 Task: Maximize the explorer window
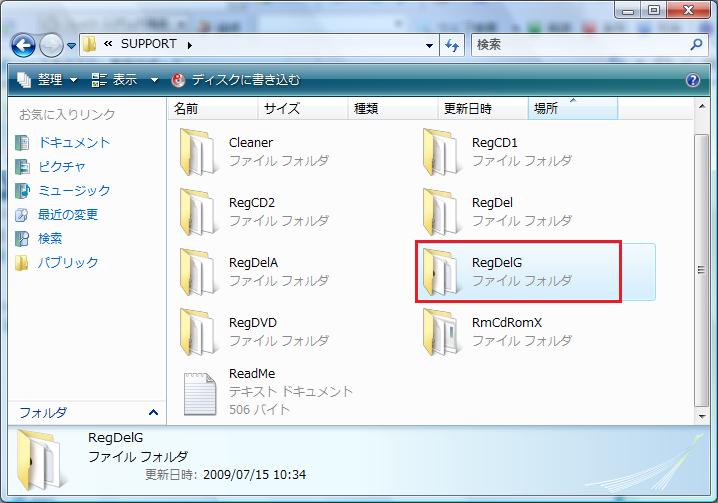(x=654, y=10)
